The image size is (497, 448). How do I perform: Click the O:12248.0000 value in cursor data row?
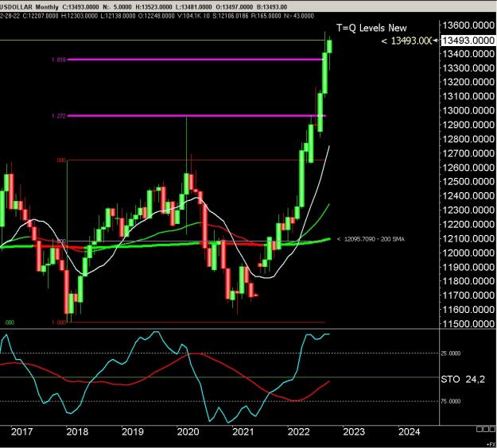point(157,16)
